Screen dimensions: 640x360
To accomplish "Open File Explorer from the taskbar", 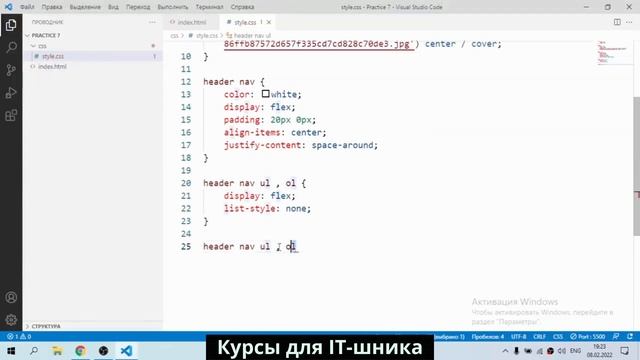I will pos(57,351).
